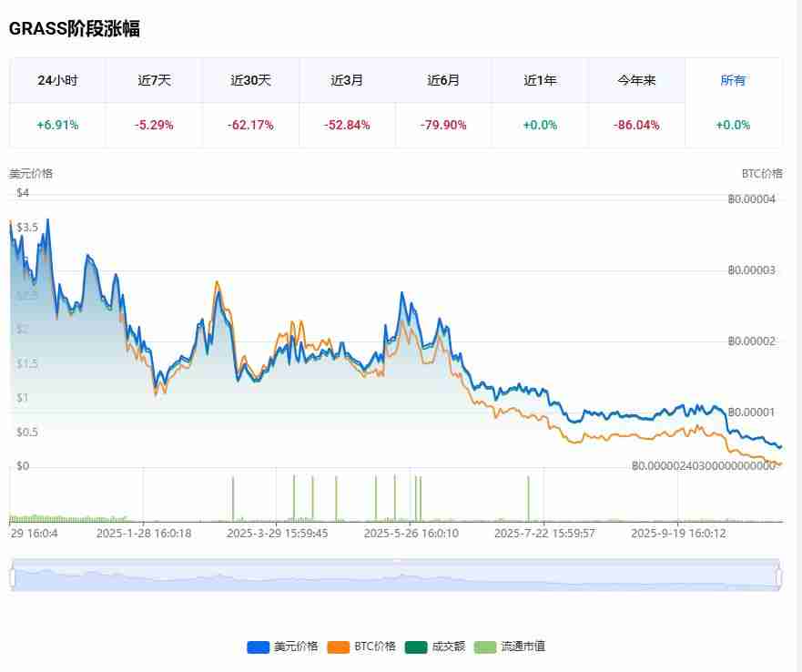This screenshot has height=672, width=802.
Task: Click the right handle of the range navigator
Action: [779, 572]
